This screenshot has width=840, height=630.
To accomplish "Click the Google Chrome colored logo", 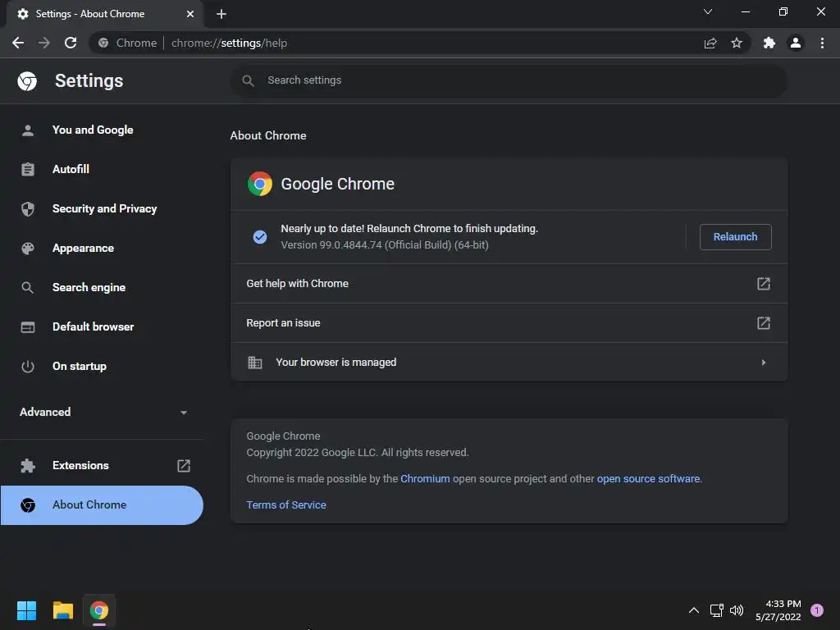I will 260,184.
